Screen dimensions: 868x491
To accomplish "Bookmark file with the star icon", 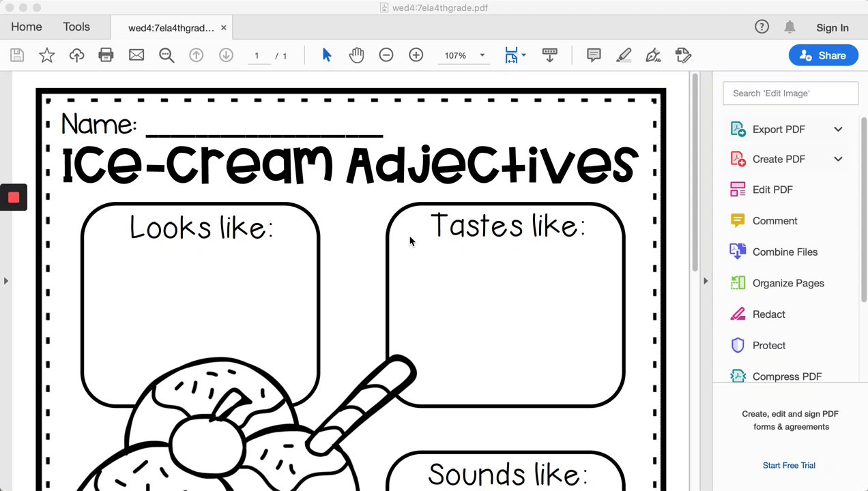I will (x=47, y=55).
